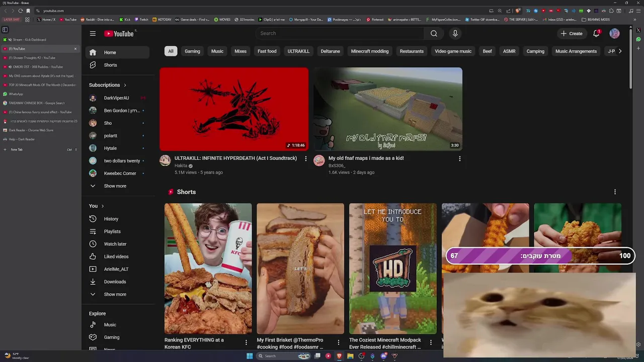Select the Music Arrangements chip

point(576,51)
